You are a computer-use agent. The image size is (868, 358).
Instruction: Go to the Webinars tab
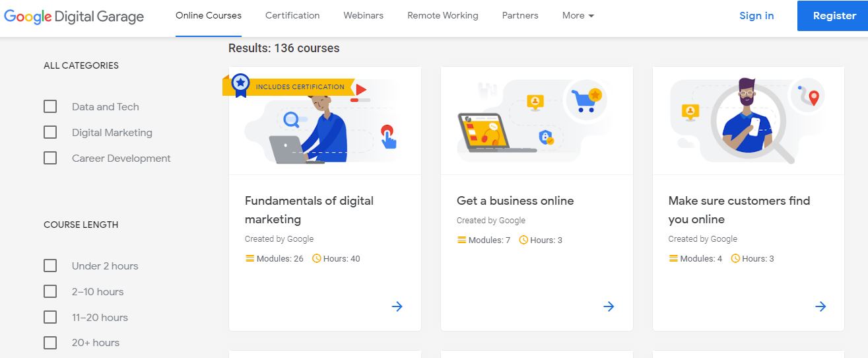(x=363, y=16)
